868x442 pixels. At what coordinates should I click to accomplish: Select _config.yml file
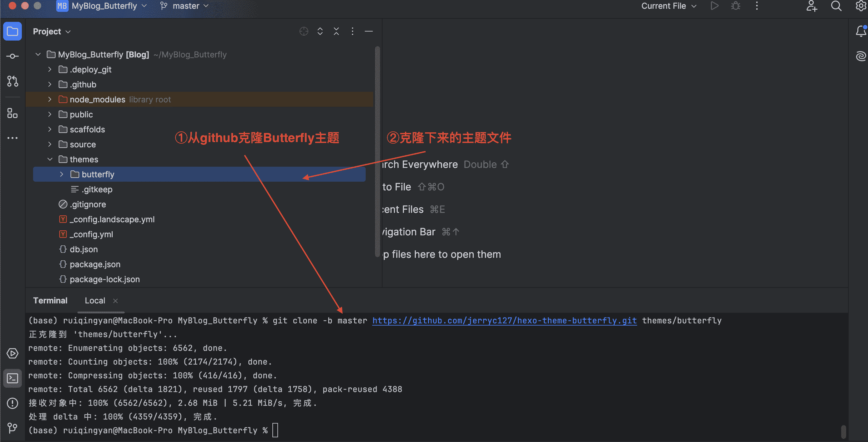tap(91, 234)
